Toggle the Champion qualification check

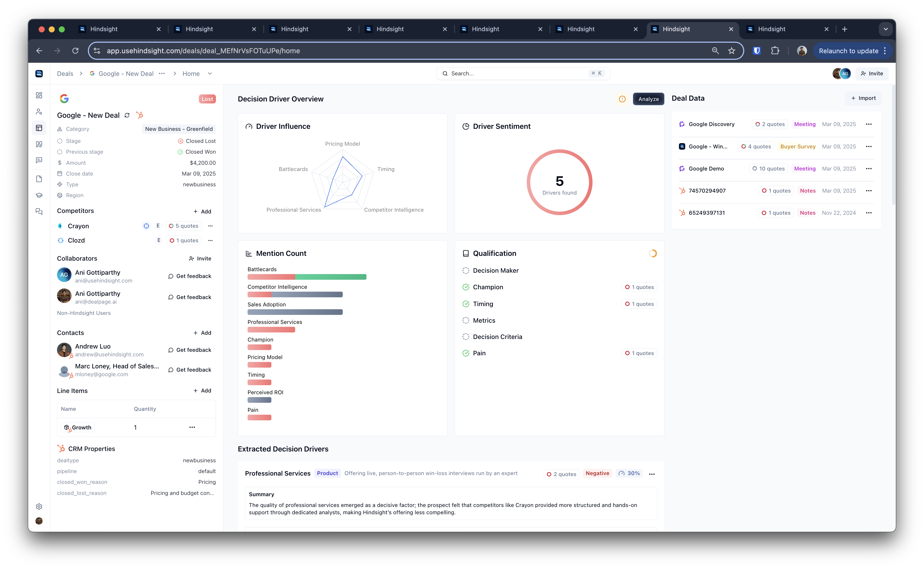[x=466, y=287]
